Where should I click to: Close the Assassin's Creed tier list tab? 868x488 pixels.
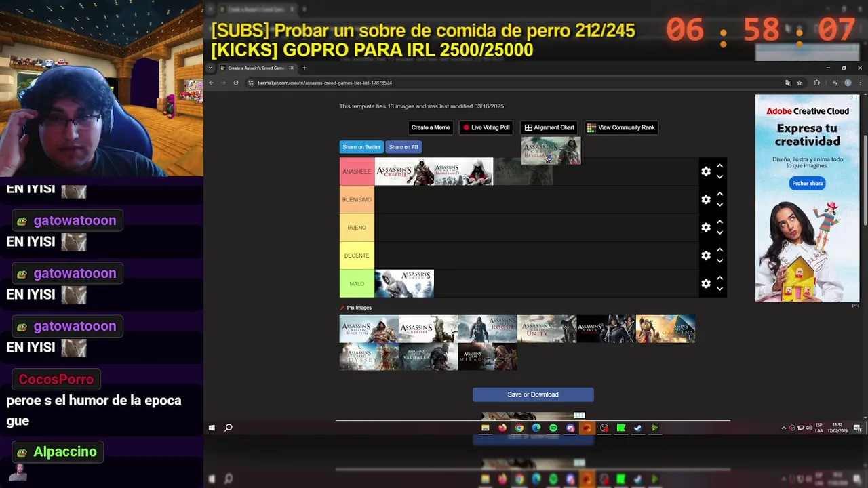(x=292, y=68)
